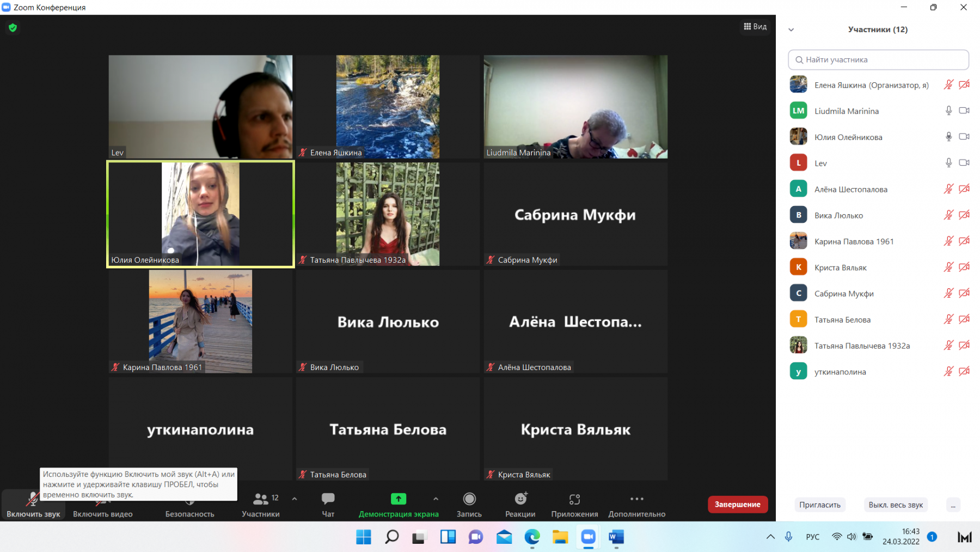Toggle camera icon for Liudmila Marinina
This screenshot has width=980, height=552.
964,111
